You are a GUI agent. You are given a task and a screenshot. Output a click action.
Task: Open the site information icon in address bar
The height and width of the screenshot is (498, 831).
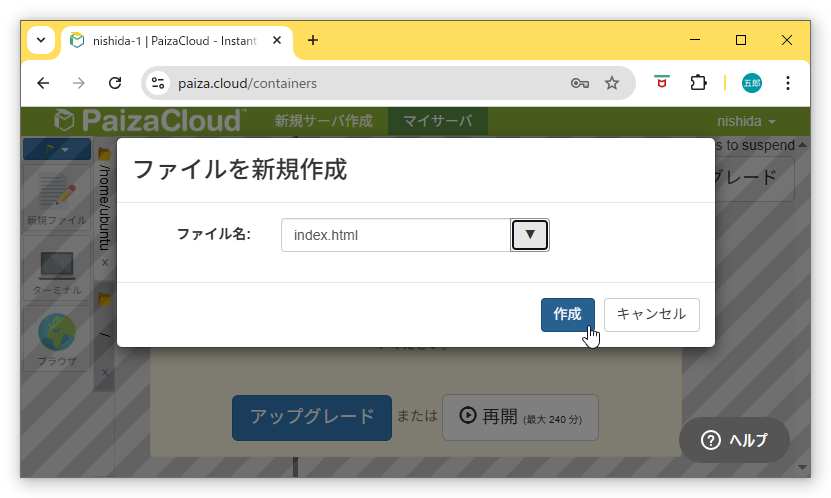pyautogui.click(x=158, y=83)
